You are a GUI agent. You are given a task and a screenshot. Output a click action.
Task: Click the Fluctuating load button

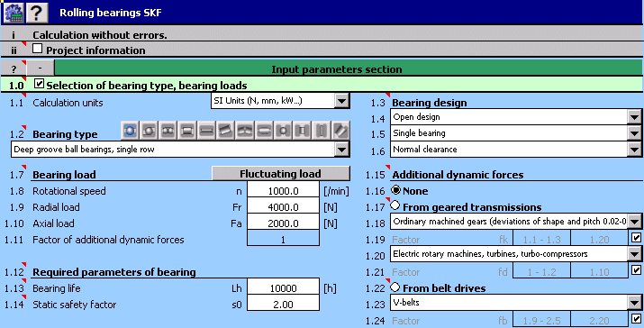coord(281,173)
